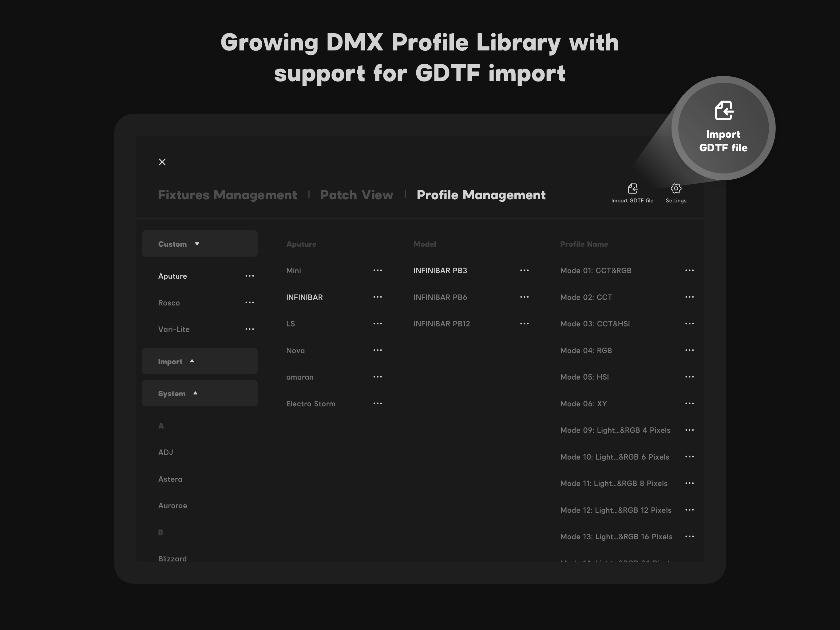Open more options for INFINIBAR PB12
This screenshot has width=840, height=630.
(x=525, y=324)
